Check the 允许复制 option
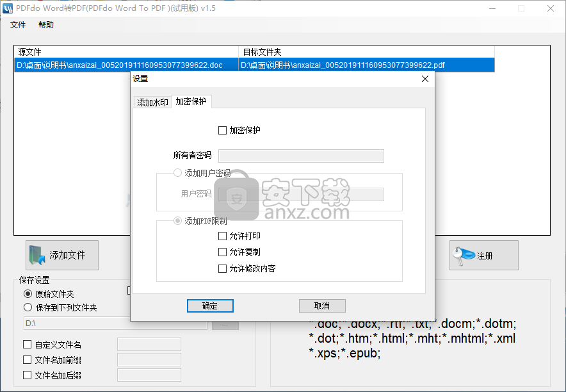Screen dimensions: 566x392 tap(222, 252)
